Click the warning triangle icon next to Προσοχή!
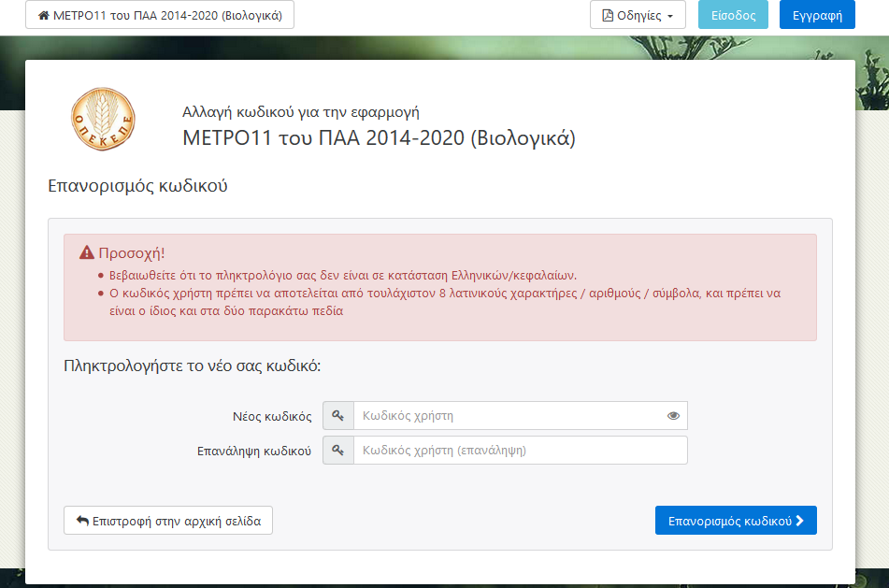This screenshot has width=889, height=588. tap(87, 252)
